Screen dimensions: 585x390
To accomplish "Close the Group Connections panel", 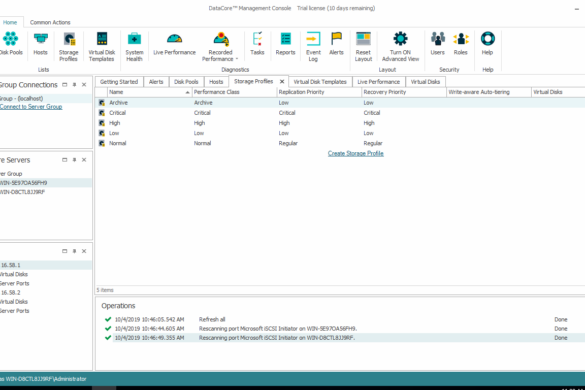I will pyautogui.click(x=84, y=85).
